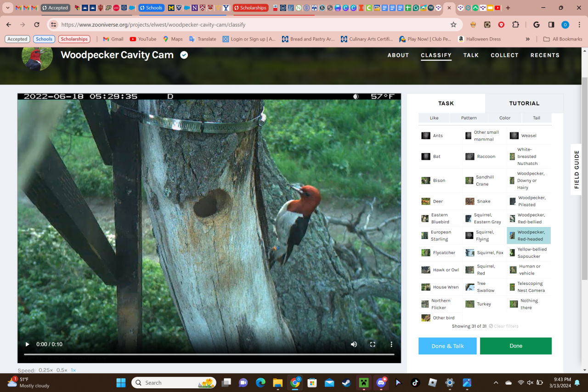Select House Wren option
Screen dimensions: 588x392
click(440, 287)
